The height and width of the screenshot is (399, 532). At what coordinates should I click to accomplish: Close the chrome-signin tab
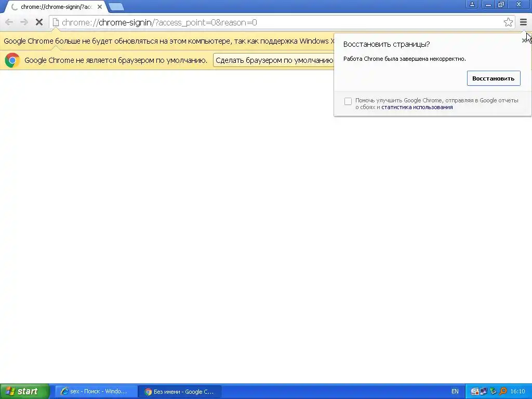pos(100,7)
